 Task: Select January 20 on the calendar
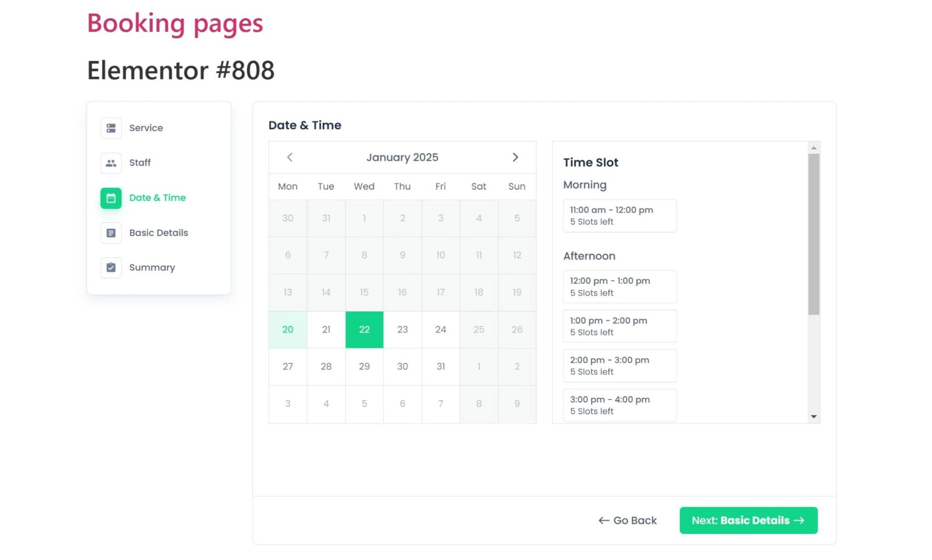pyautogui.click(x=288, y=330)
